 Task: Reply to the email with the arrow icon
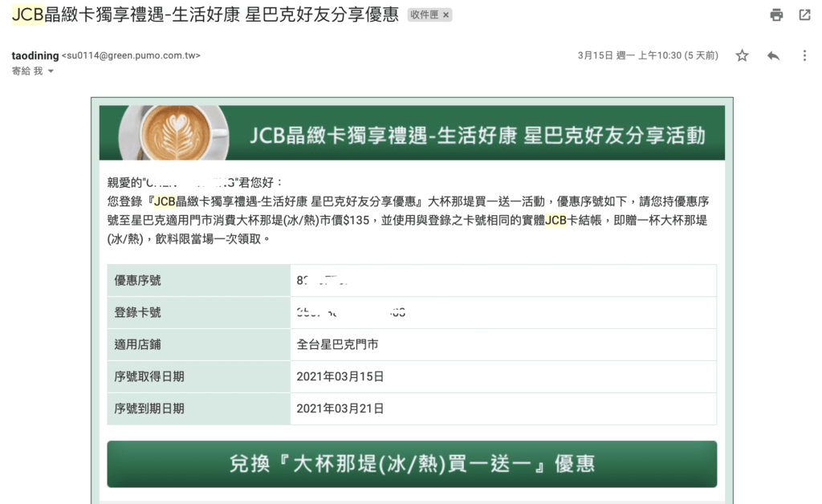[773, 56]
